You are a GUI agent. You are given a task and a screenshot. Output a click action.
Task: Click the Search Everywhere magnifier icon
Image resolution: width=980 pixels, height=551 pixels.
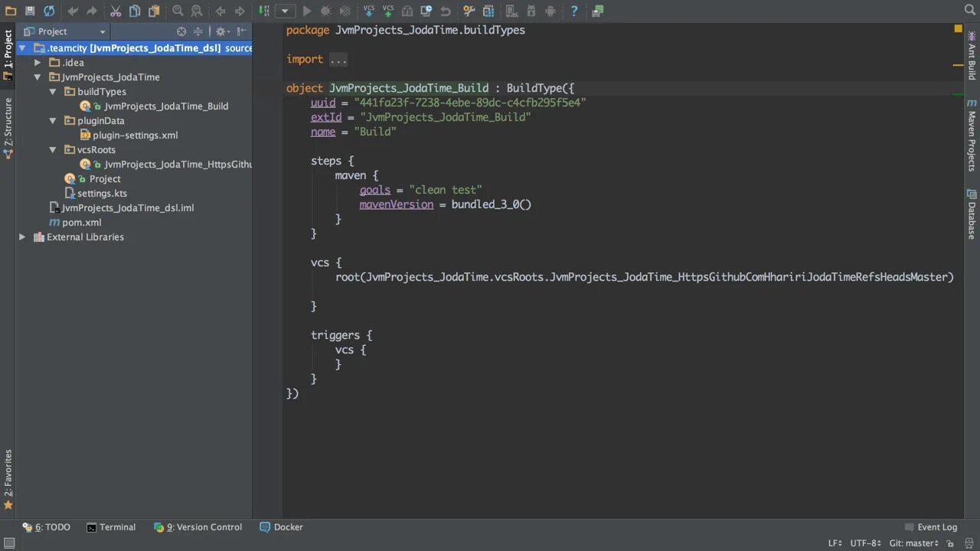[970, 9]
